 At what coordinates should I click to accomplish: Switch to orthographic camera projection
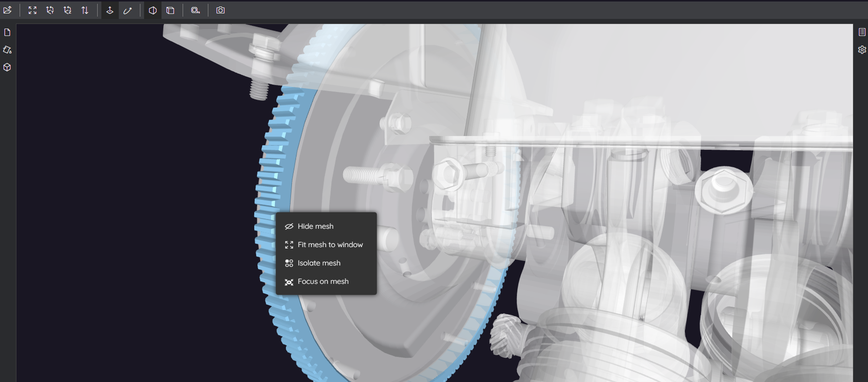[x=170, y=10]
